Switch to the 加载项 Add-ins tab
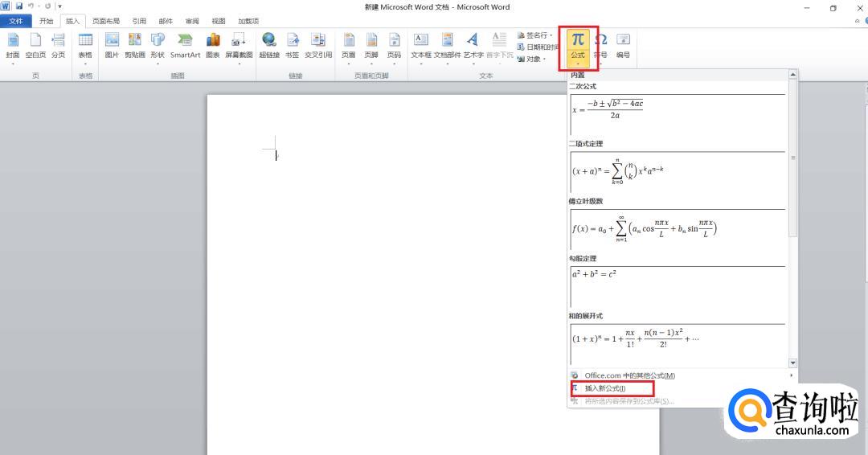The width and height of the screenshot is (868, 455). (248, 21)
